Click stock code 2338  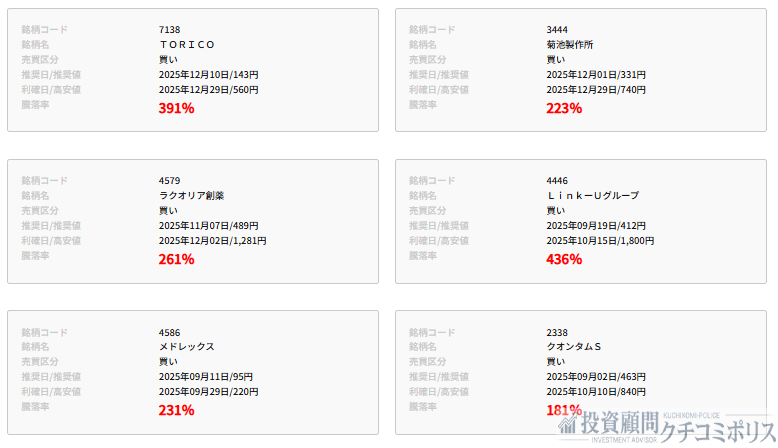click(x=557, y=332)
